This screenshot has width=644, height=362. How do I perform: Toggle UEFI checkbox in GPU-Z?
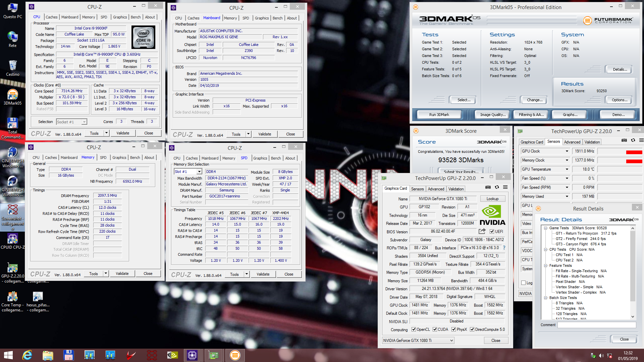pyautogui.click(x=492, y=232)
